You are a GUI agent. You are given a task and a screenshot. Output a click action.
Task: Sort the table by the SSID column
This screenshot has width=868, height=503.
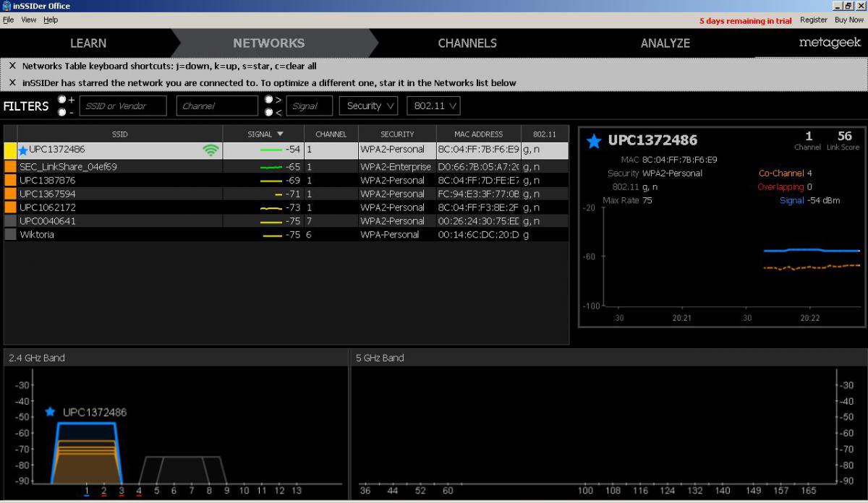pyautogui.click(x=120, y=134)
